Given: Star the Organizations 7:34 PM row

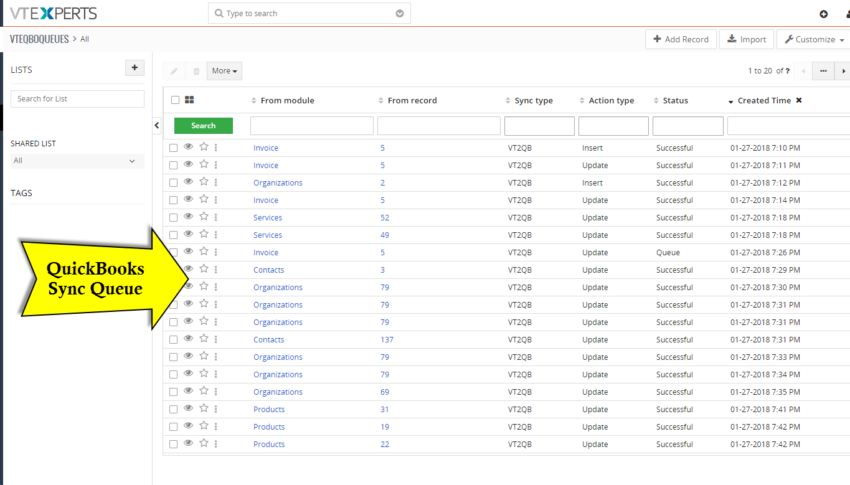Looking at the screenshot, I should [204, 373].
